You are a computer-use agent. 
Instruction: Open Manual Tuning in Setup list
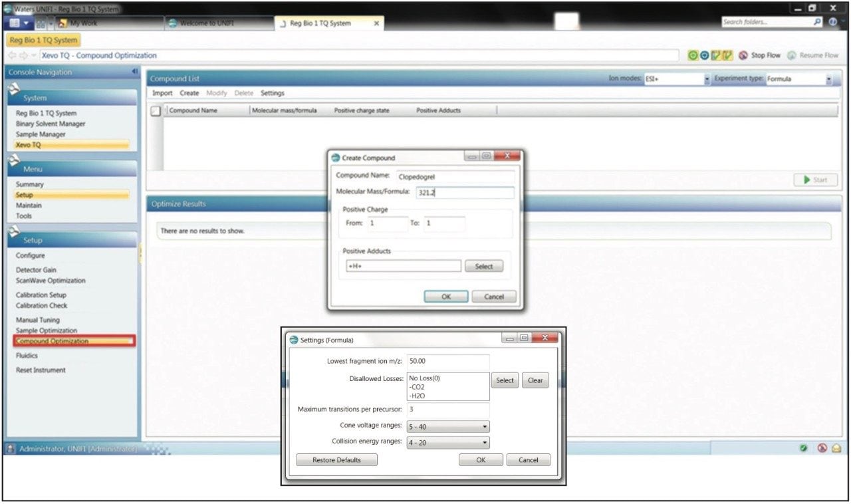[37, 320]
